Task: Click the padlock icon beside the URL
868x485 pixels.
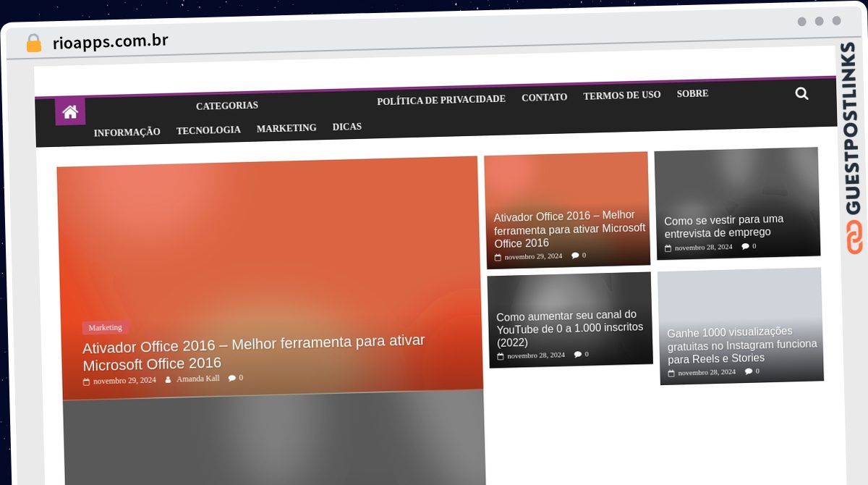Action: pyautogui.click(x=33, y=43)
